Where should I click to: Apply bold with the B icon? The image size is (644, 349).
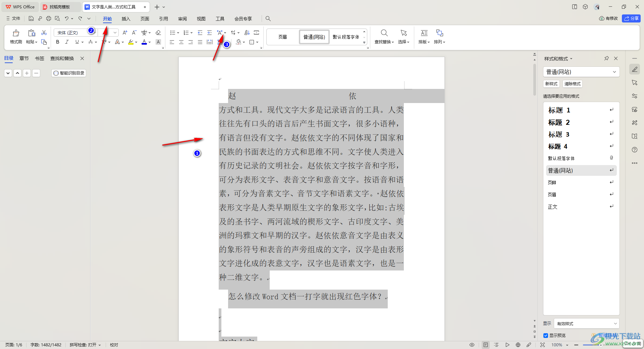point(58,42)
